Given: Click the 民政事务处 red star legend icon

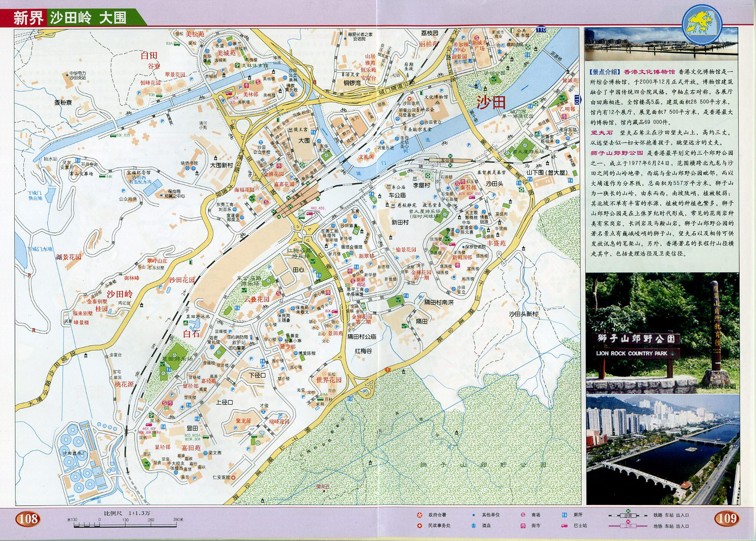Looking at the screenshot, I should (419, 526).
